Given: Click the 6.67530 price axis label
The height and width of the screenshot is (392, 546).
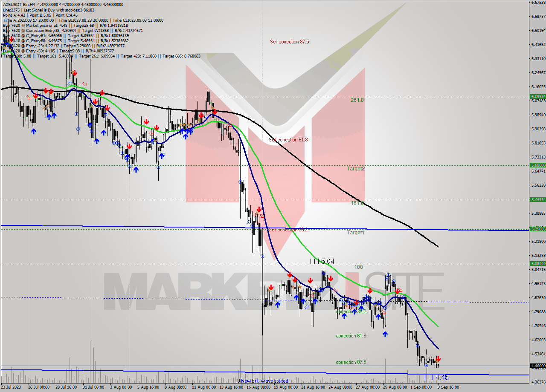Looking at the screenshot, I should 538,3.
